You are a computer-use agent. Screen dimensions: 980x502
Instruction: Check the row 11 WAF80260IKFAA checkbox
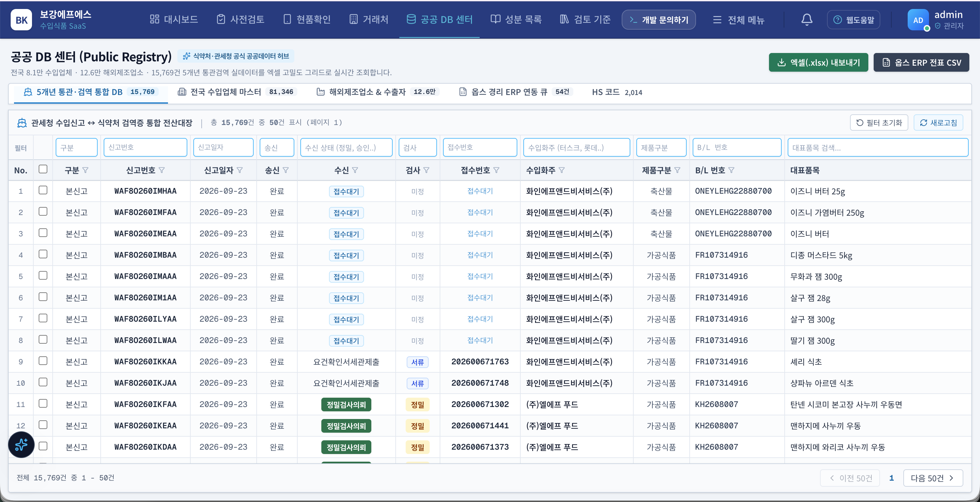[43, 403]
